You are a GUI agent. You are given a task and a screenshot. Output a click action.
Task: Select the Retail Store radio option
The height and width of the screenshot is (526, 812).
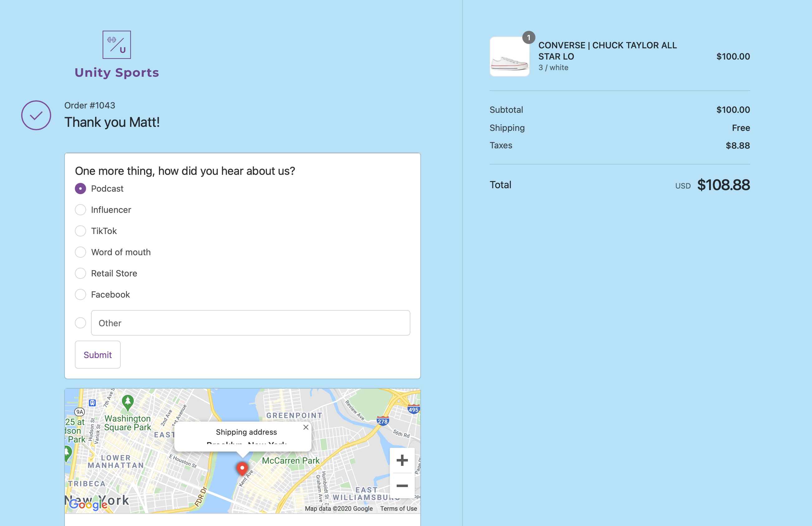(x=80, y=273)
